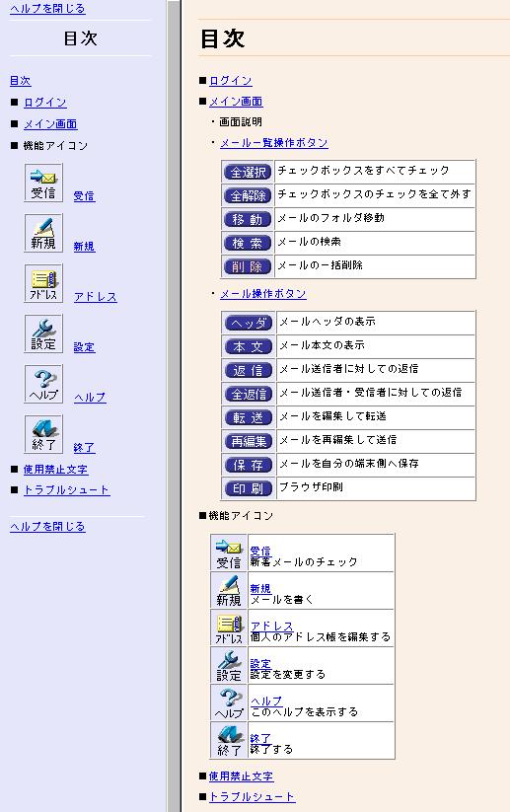Open the メール一覧操作ボタン link
The width and height of the screenshot is (510, 812).
coord(274,143)
